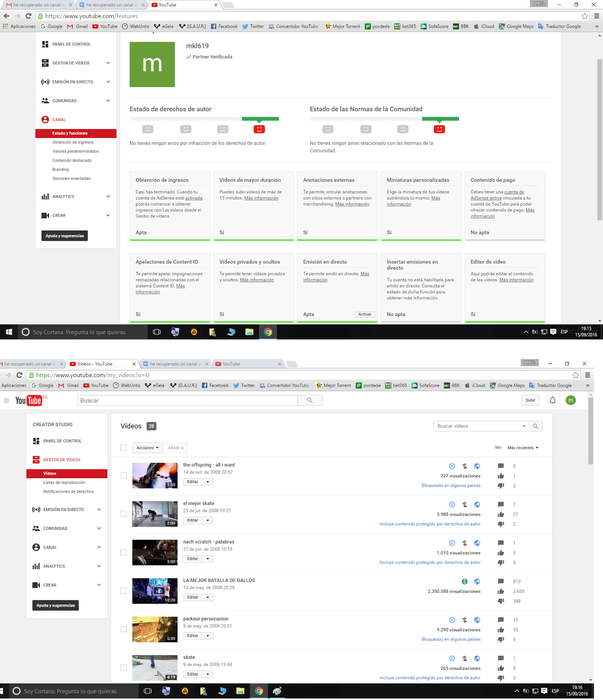Open Acciones dropdown above video list
Screen dimensions: 603x700
147,448
